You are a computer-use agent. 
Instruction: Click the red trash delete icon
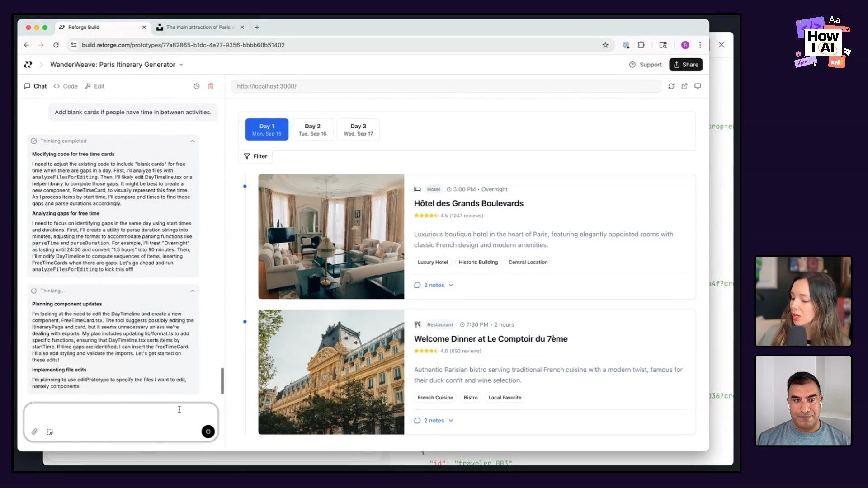pyautogui.click(x=211, y=86)
